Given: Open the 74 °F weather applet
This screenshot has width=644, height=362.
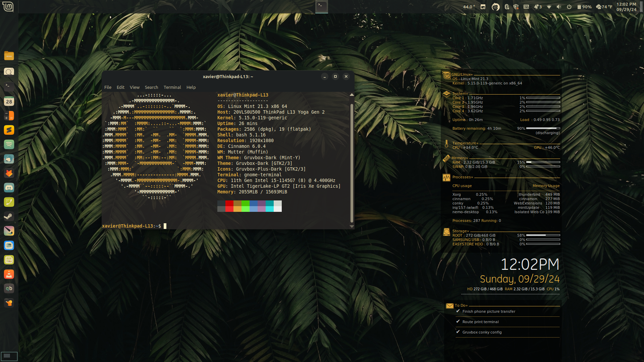Looking at the screenshot, I should [604, 7].
